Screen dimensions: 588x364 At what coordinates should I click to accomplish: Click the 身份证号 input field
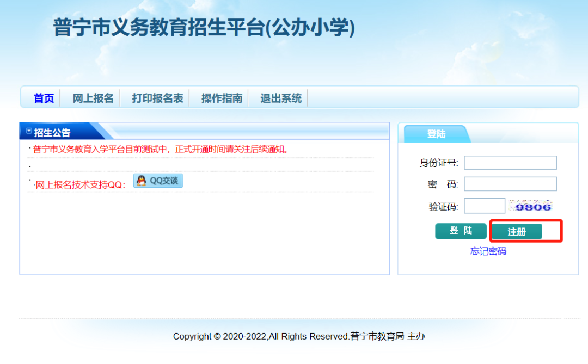510,163
